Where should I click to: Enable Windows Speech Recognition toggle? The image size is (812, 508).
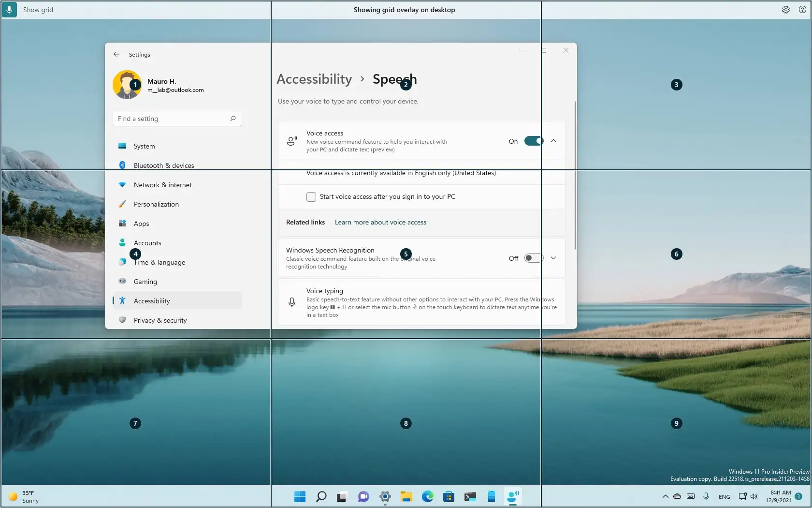pos(534,258)
